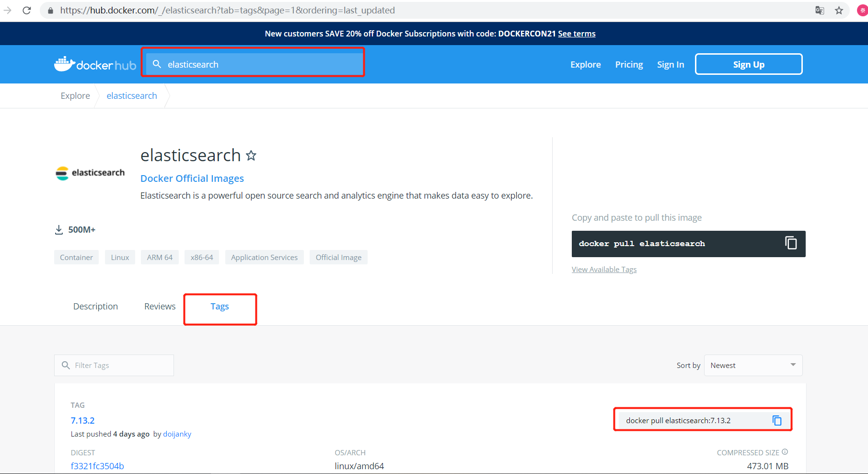
Task: Click the Official Image chip
Action: pyautogui.click(x=338, y=258)
